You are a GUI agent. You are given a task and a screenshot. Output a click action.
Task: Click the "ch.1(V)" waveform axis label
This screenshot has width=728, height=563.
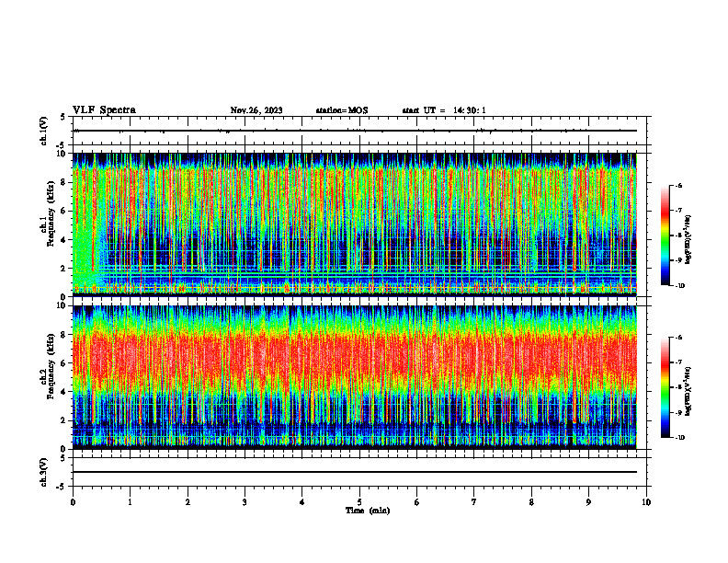[43, 131]
